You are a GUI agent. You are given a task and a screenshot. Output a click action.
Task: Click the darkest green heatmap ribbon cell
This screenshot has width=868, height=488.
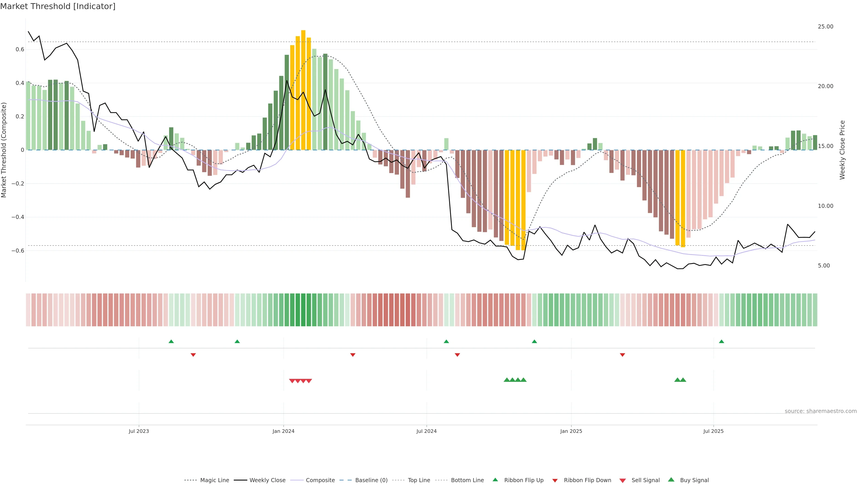(303, 310)
